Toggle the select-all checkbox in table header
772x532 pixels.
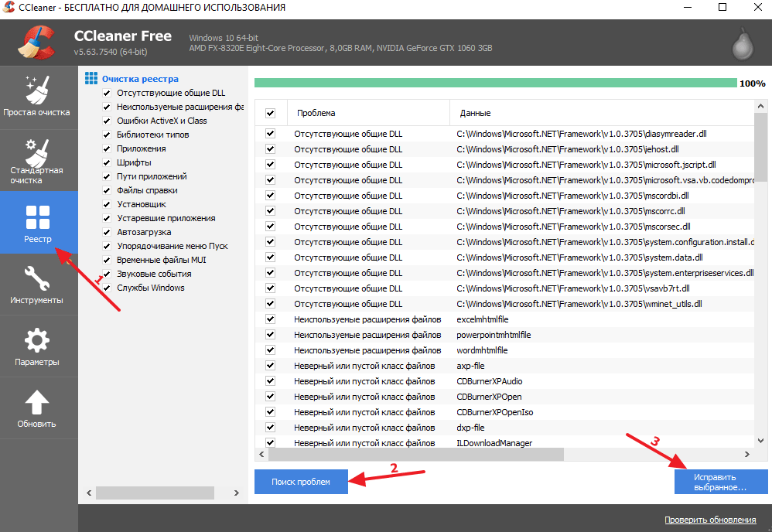tap(270, 113)
